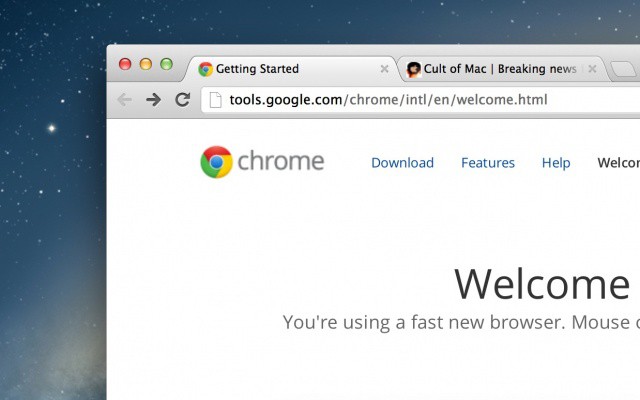Open a new tab with the new-tab button
This screenshot has height=400, width=640.
[x=622, y=69]
